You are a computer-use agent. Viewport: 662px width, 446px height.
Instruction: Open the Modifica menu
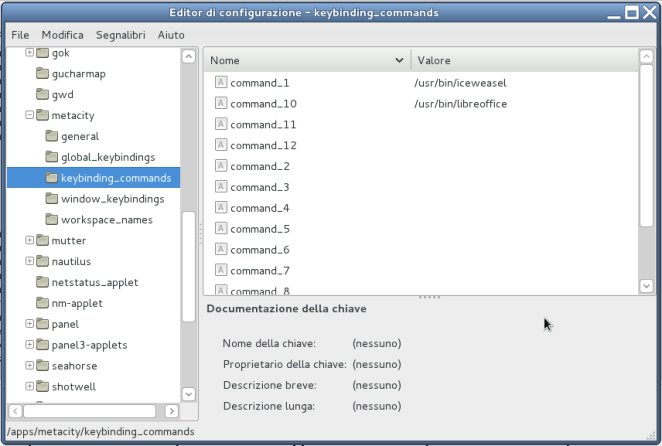click(62, 34)
